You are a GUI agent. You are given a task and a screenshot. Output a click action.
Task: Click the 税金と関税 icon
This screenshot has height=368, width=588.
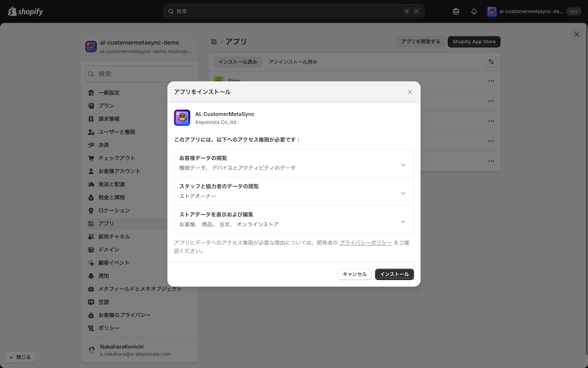tap(91, 197)
